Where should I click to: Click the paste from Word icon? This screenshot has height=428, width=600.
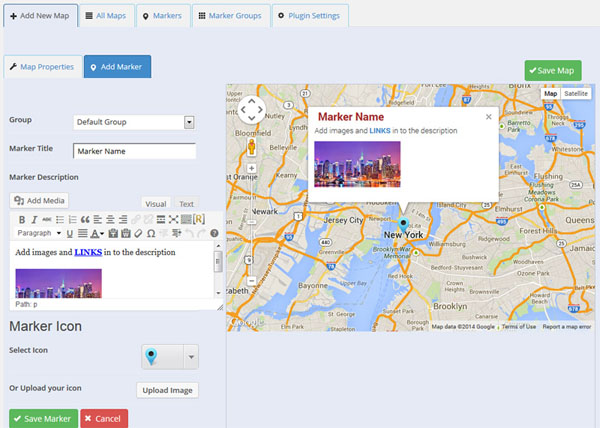click(126, 233)
